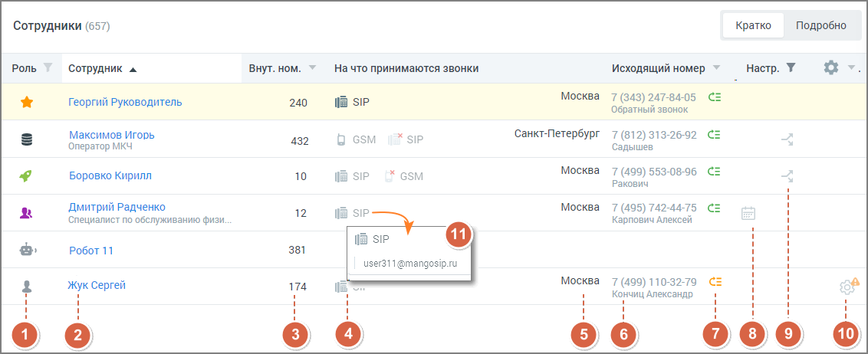This screenshot has width=868, height=354.
Task: Sort by Сотрудник column header
Action: click(103, 69)
